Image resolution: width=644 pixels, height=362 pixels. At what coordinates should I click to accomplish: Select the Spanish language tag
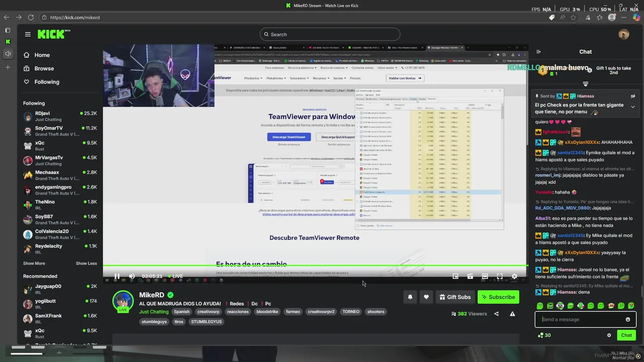click(x=182, y=312)
